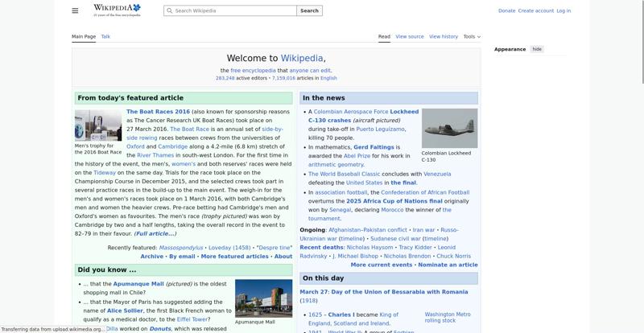Screen dimensions: 644x333
Task: Open the Apumanque Mall photo
Action: click(x=263, y=298)
